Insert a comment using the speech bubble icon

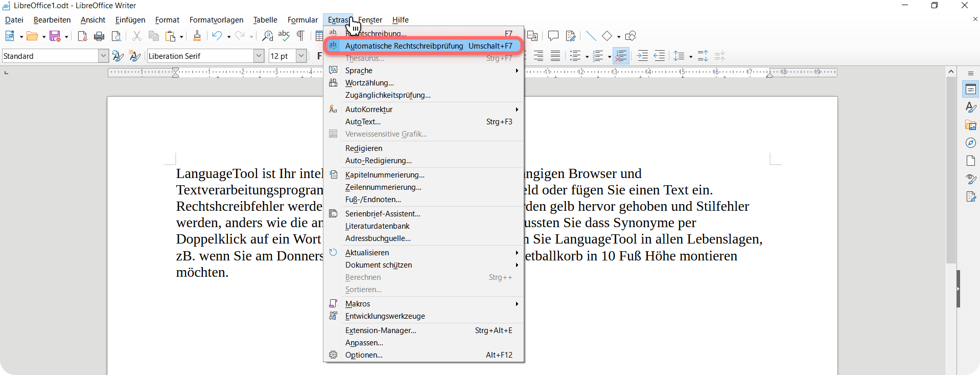[553, 36]
